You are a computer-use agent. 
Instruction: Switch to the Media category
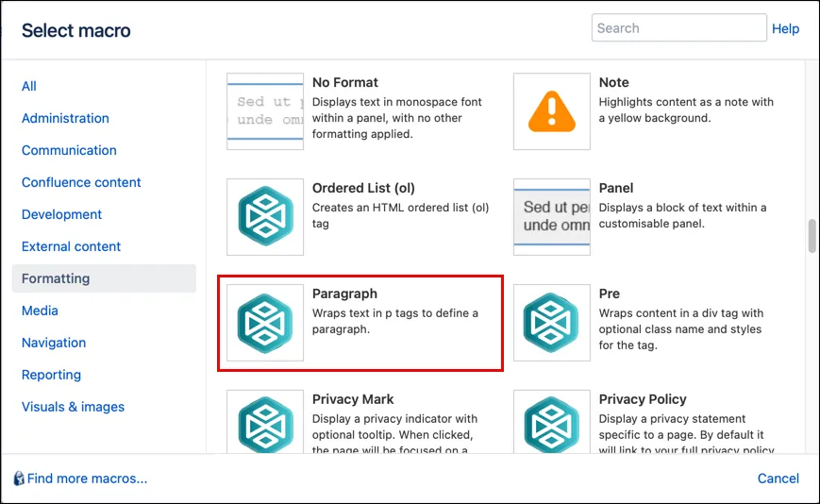tap(40, 311)
